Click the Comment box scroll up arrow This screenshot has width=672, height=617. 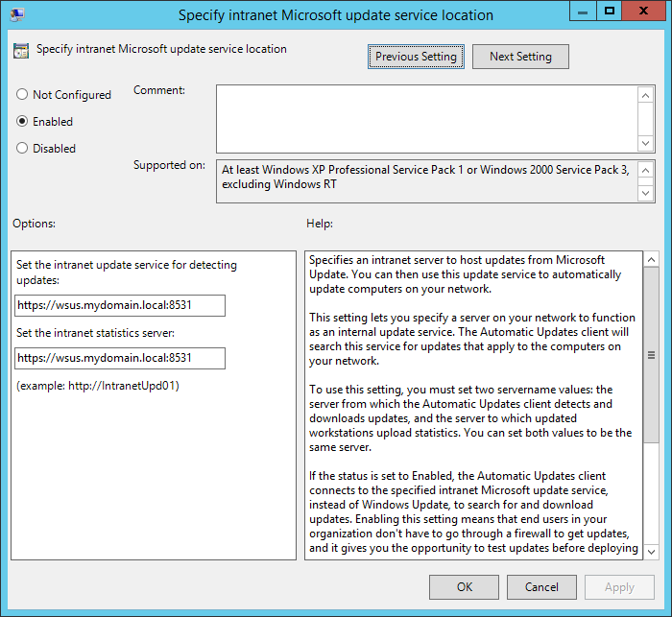[x=646, y=95]
